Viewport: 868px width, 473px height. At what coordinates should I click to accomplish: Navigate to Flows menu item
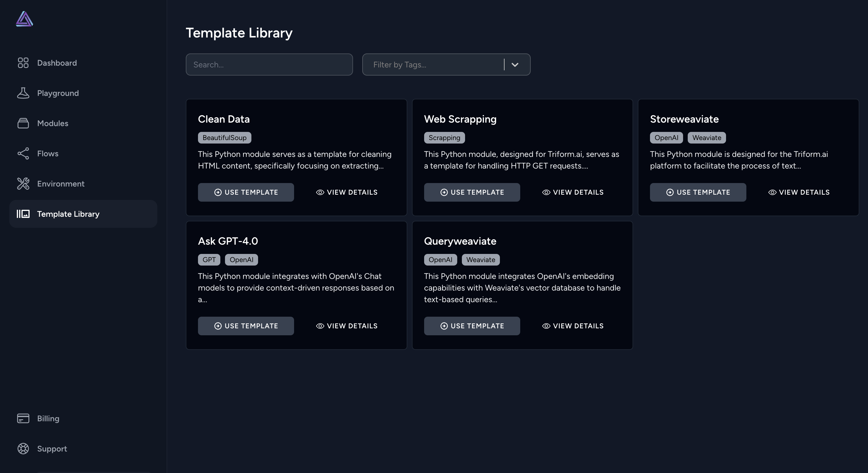(x=48, y=153)
